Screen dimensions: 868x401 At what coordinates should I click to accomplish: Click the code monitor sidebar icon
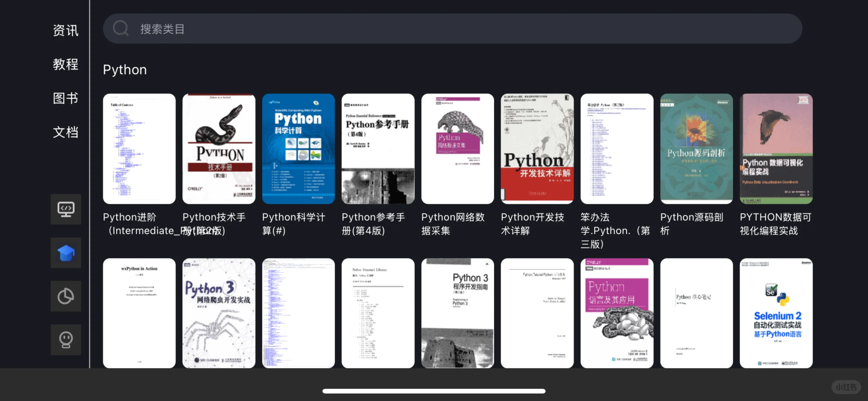point(66,209)
